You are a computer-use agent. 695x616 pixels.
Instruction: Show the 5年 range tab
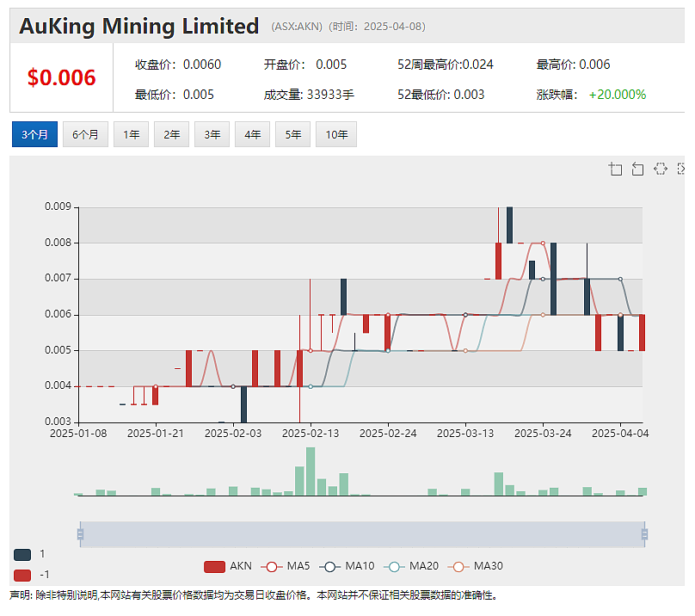tap(292, 134)
